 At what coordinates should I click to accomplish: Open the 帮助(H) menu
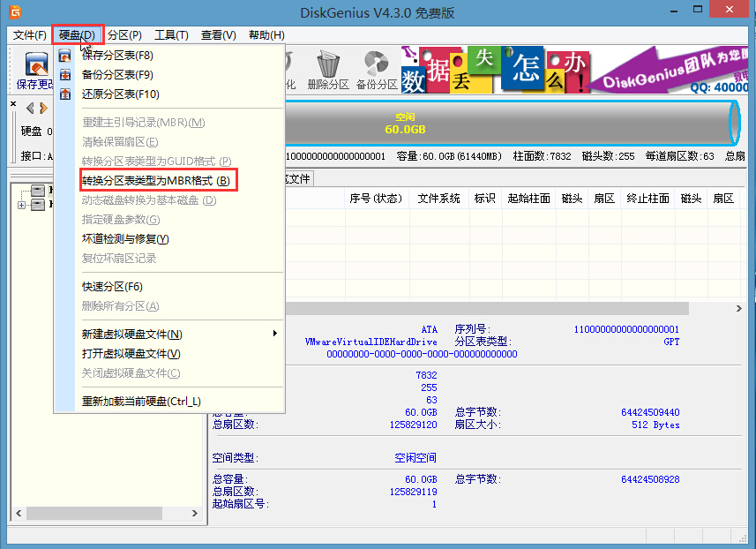(266, 35)
